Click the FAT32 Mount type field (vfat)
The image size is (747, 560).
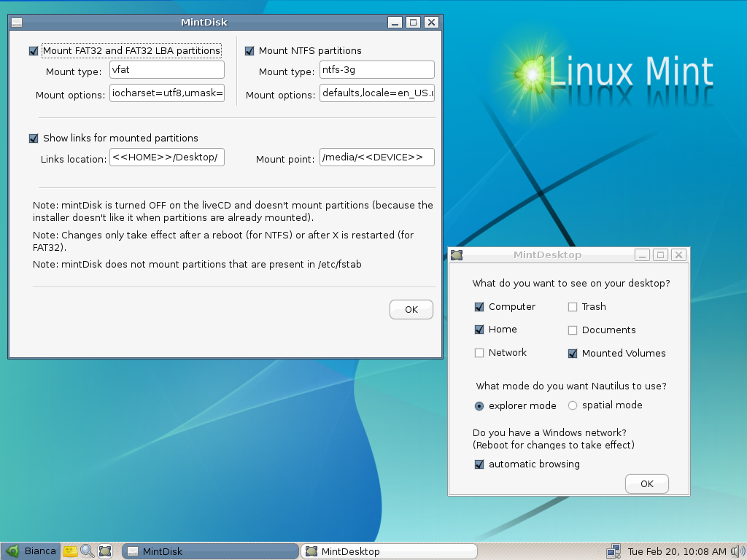click(167, 69)
